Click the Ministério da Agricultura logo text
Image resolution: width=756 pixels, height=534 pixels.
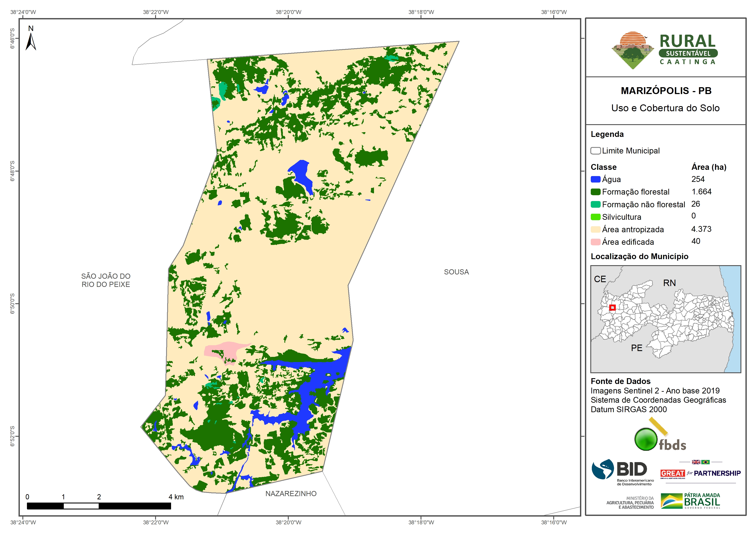[x=630, y=502]
